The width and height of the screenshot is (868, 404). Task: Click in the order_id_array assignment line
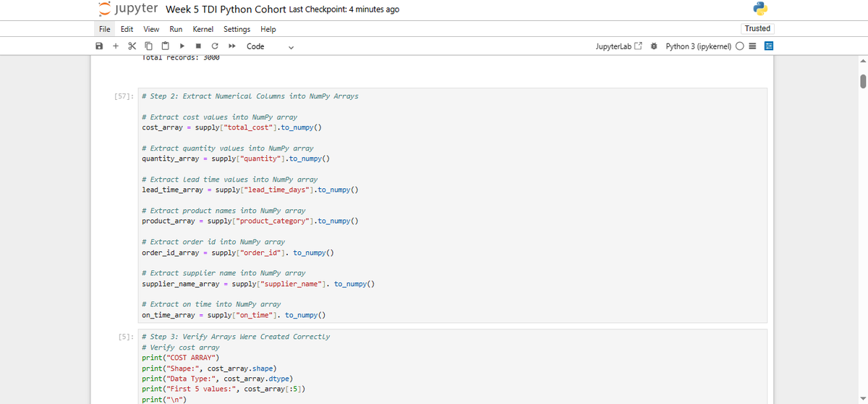coord(238,253)
